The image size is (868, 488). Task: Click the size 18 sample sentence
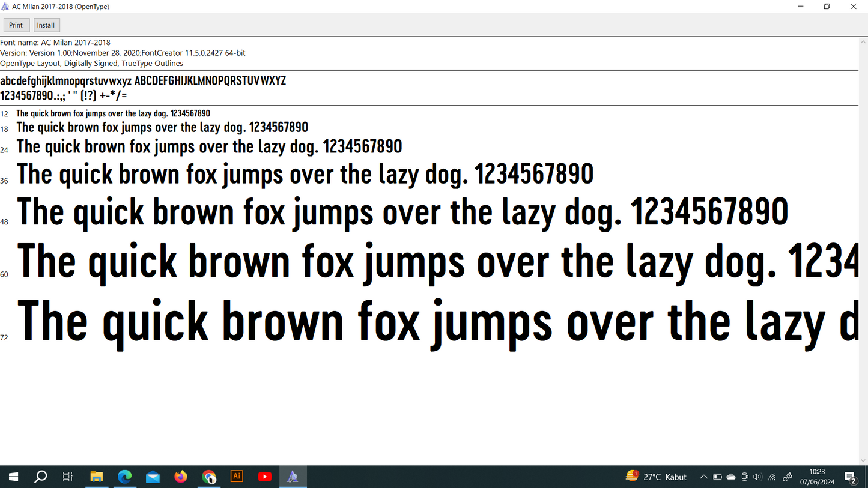(x=162, y=127)
